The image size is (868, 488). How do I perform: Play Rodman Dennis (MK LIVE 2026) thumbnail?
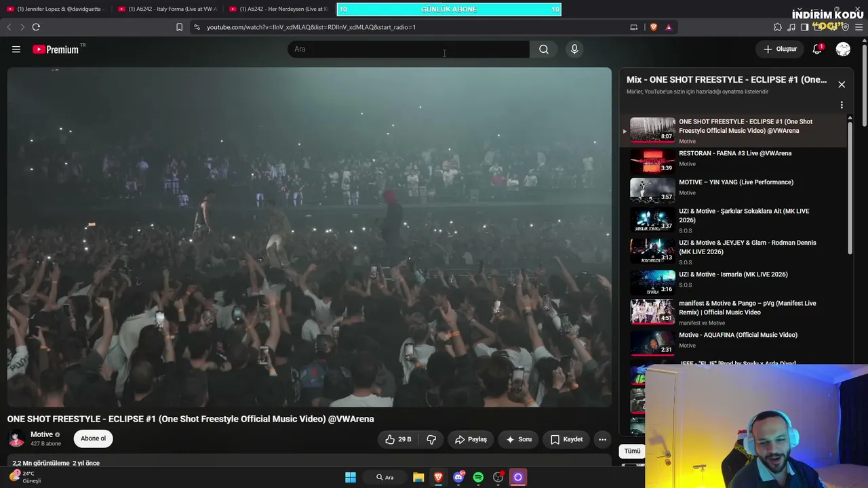pyautogui.click(x=652, y=251)
